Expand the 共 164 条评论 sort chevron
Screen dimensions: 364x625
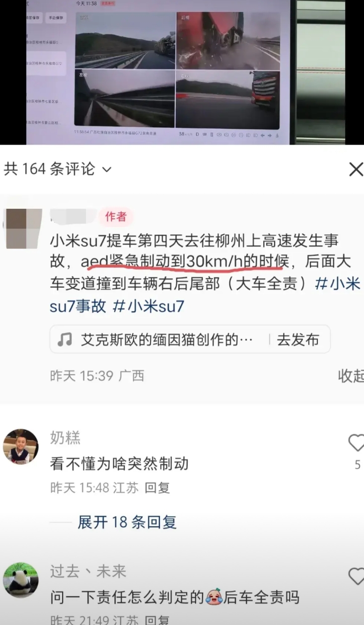click(x=107, y=170)
